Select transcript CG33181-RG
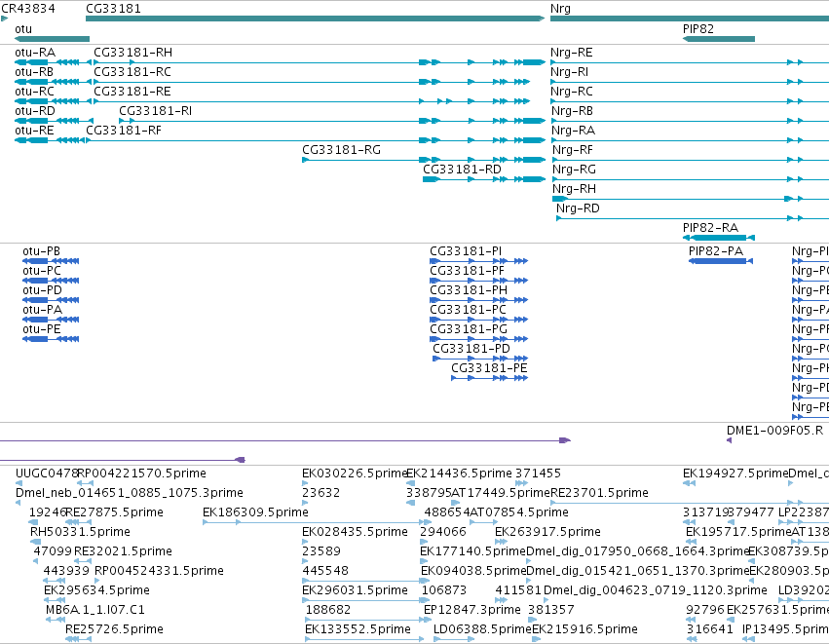Screen dimensions: 829x644 pyautogui.click(x=424, y=160)
